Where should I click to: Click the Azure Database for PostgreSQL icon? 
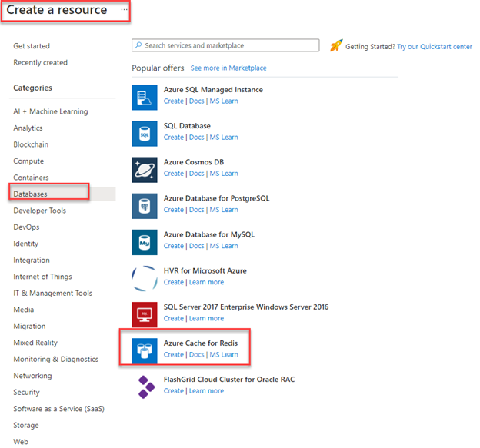(x=145, y=204)
